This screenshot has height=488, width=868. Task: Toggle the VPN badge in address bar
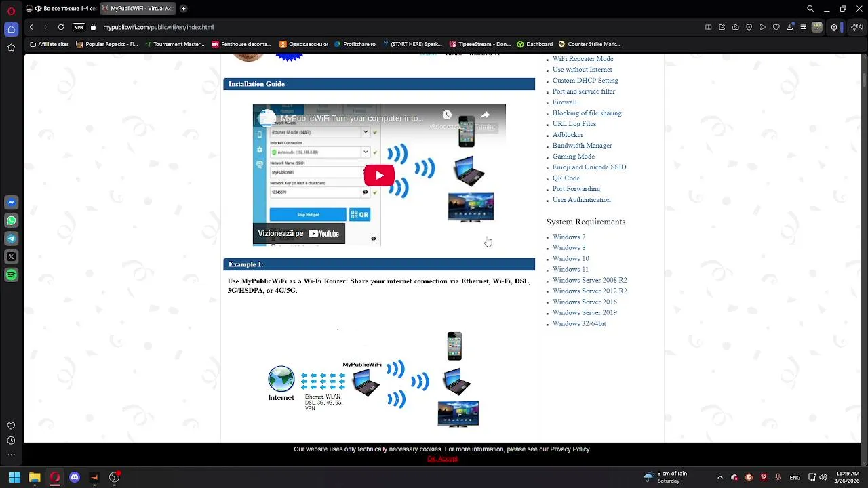click(x=79, y=27)
